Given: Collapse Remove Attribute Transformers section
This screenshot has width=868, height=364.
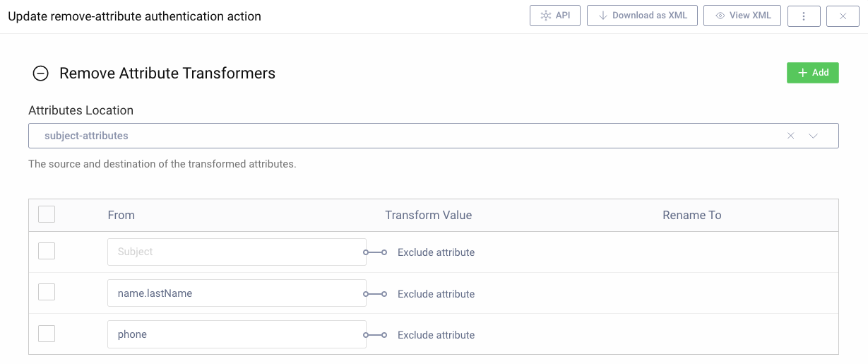Looking at the screenshot, I should point(41,74).
